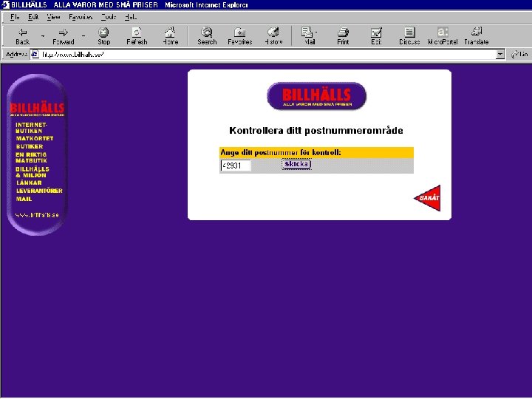Click the Go button beside address bar
532x399 pixels.
point(519,54)
